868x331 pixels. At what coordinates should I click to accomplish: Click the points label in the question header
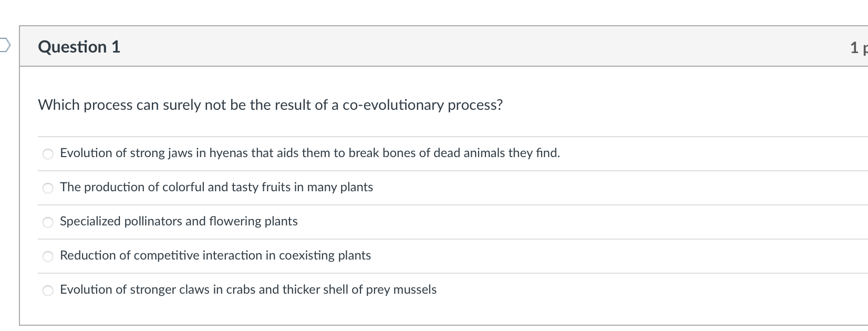858,47
